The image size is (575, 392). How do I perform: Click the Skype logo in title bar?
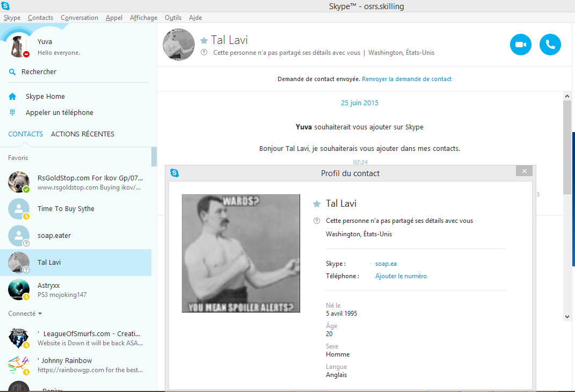(x=5, y=6)
